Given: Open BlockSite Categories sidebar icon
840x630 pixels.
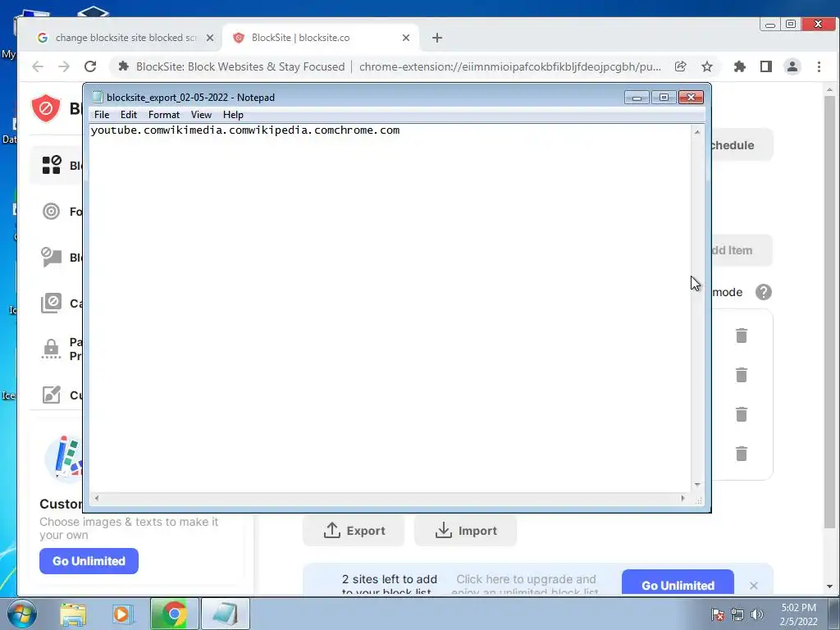Looking at the screenshot, I should pos(52,304).
